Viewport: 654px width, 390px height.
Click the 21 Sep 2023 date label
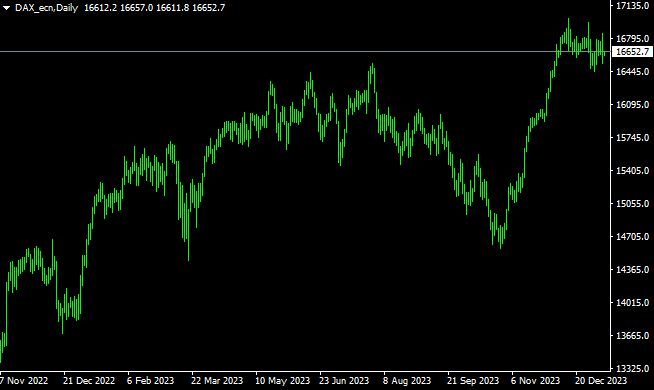[473, 380]
